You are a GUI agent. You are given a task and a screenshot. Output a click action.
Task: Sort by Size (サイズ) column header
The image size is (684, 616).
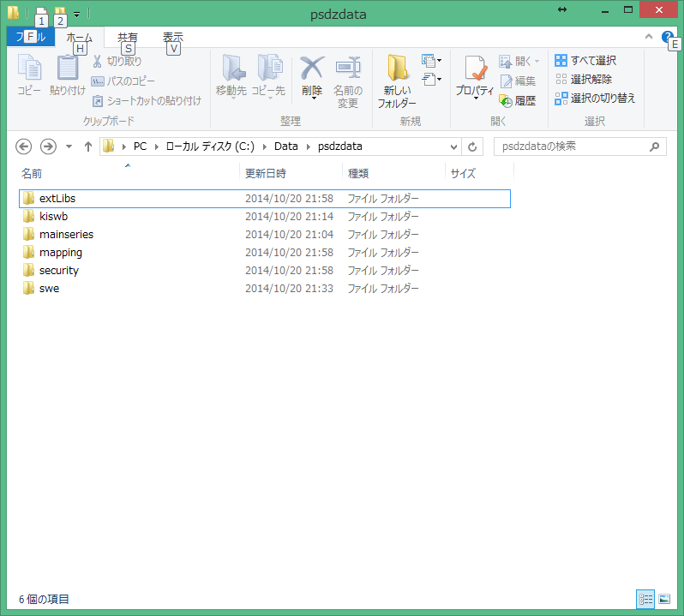pyautogui.click(x=479, y=173)
